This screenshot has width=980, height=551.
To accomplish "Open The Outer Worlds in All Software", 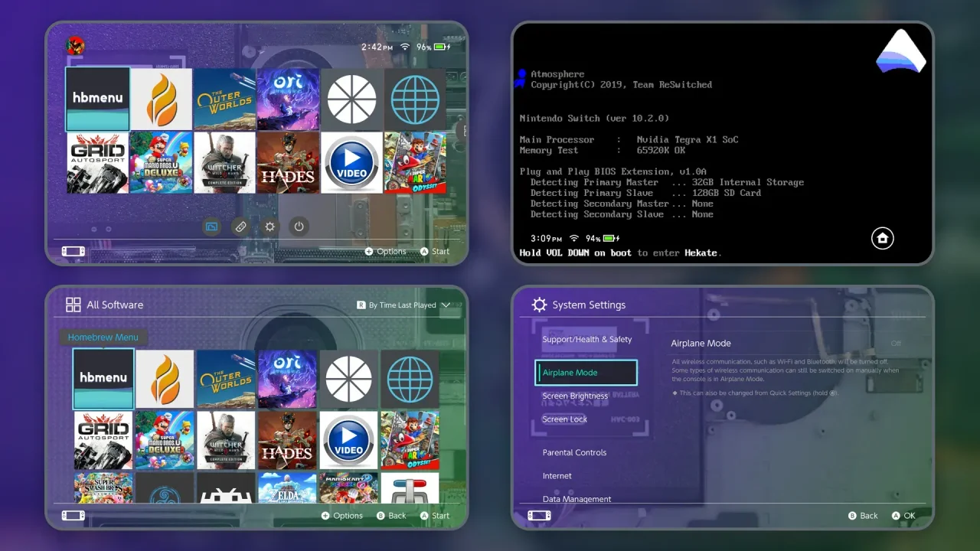I will click(x=226, y=380).
